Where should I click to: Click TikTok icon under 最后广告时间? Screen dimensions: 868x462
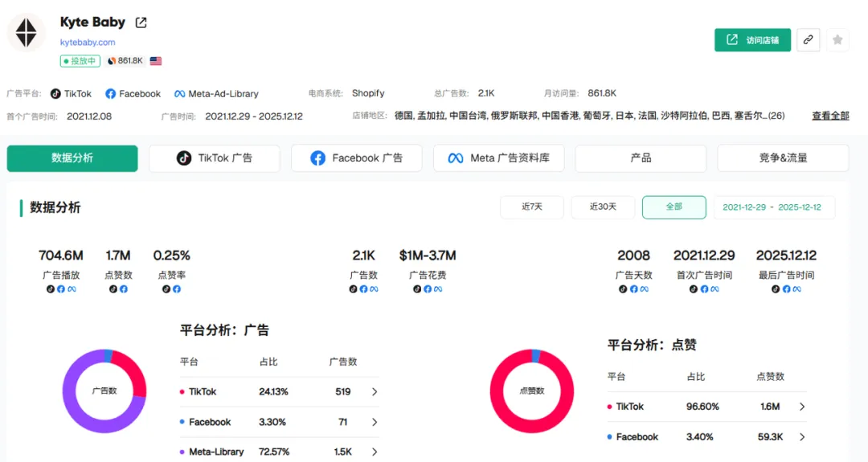tap(776, 288)
